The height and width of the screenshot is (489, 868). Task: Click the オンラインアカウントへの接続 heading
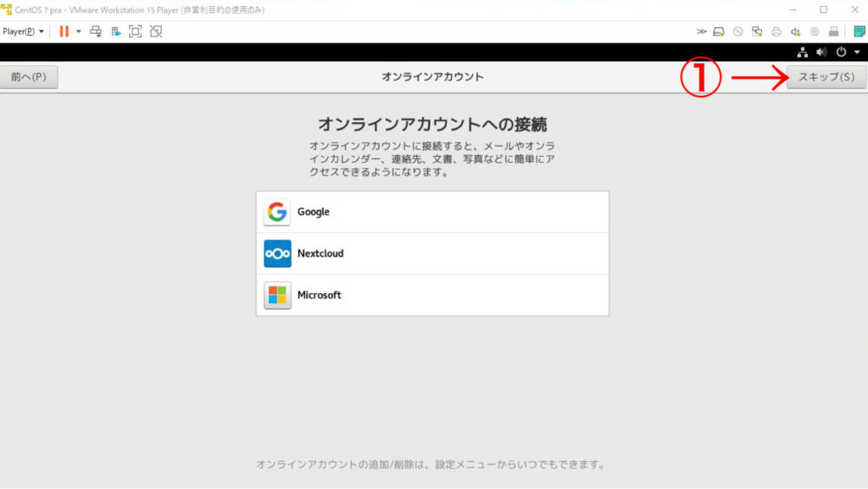432,125
